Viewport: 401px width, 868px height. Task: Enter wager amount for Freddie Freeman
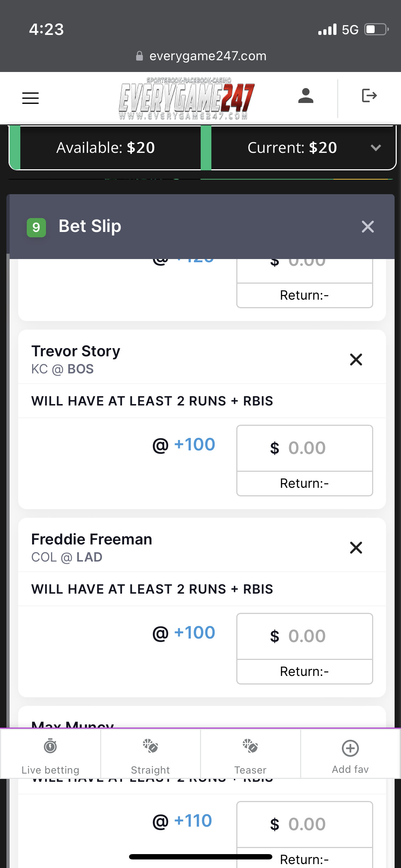point(305,636)
